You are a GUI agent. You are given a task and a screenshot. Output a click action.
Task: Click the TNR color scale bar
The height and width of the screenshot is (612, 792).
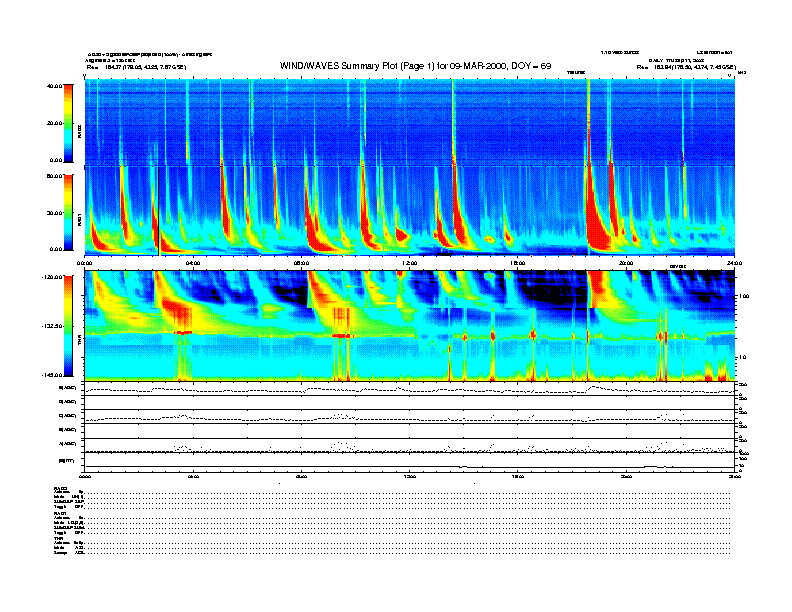click(68, 326)
